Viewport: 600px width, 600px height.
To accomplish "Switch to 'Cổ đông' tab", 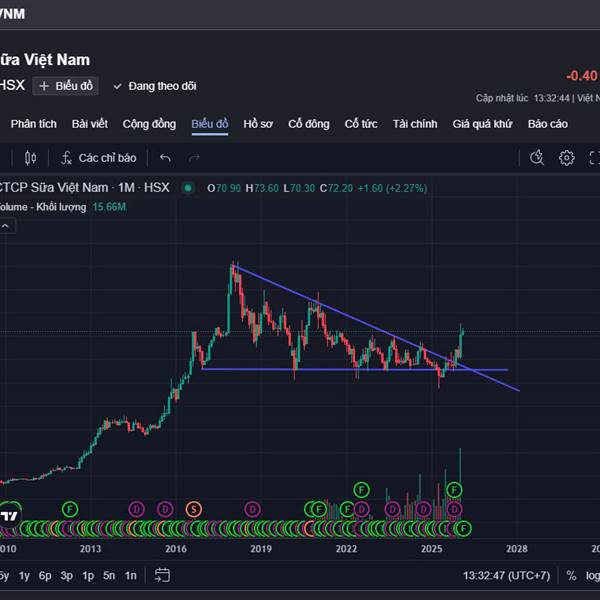I will coord(309,124).
